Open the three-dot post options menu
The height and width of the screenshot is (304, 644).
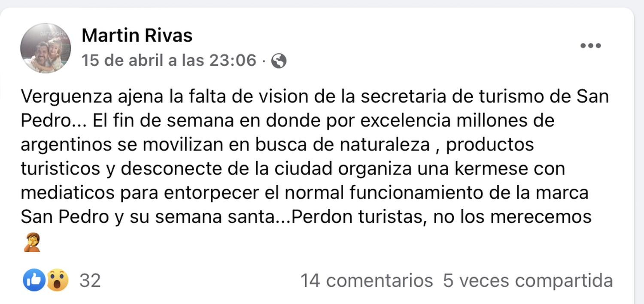(590, 46)
